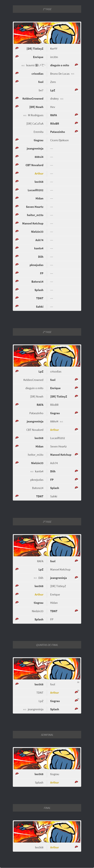This screenshot has width=94, height=868.
Task: Click leo568 in the Final match
Action: tap(39, 847)
